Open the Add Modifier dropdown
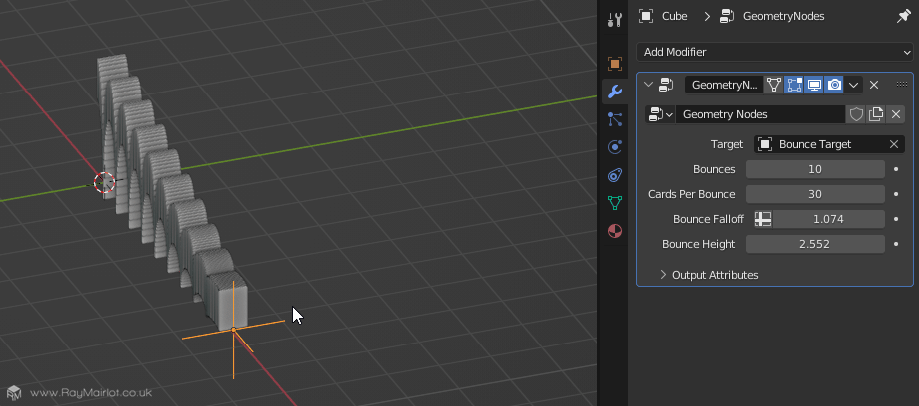Image resolution: width=919 pixels, height=406 pixels. 774,52
